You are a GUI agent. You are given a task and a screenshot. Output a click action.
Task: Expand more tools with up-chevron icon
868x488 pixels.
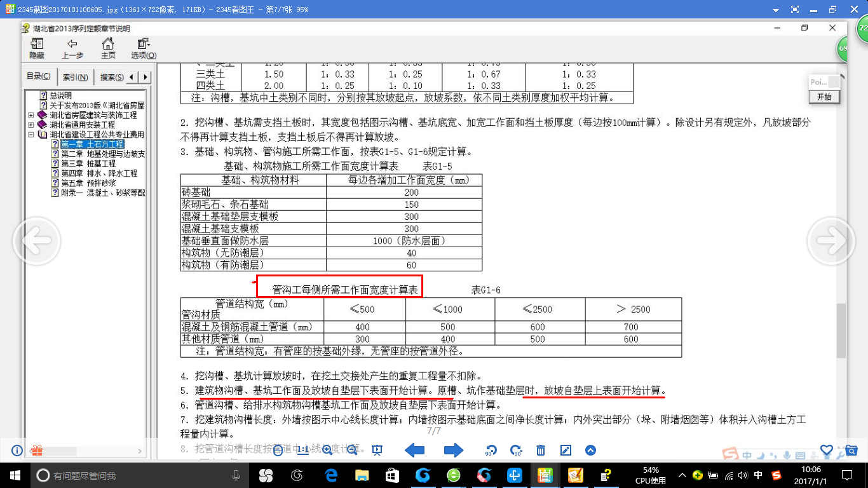[590, 451]
